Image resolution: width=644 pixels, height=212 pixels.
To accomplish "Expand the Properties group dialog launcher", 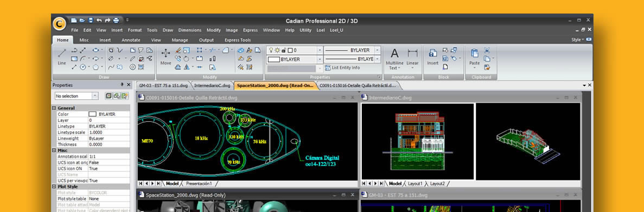I will click(x=379, y=77).
